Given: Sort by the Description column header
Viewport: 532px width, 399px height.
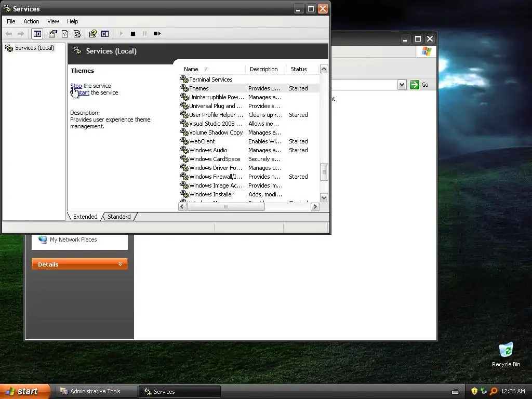Looking at the screenshot, I should 265,69.
